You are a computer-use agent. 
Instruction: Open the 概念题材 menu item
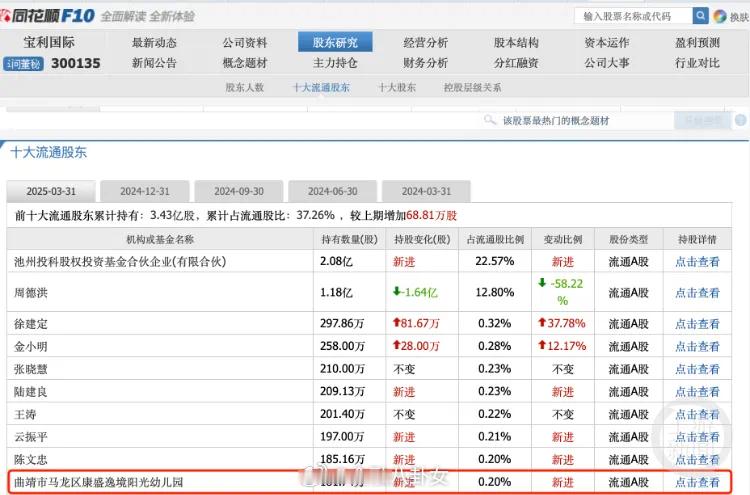tap(245, 63)
